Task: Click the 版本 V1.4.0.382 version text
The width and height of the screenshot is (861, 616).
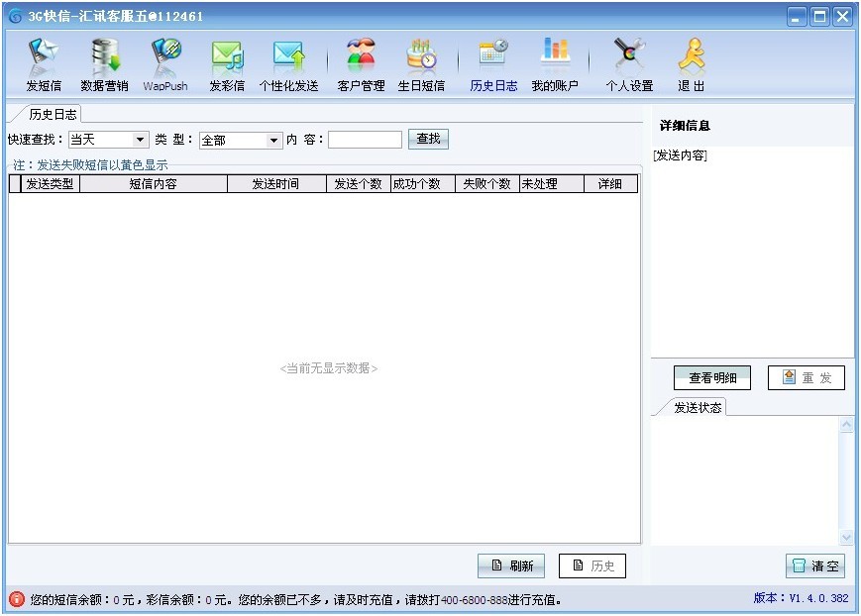Action: (x=801, y=598)
